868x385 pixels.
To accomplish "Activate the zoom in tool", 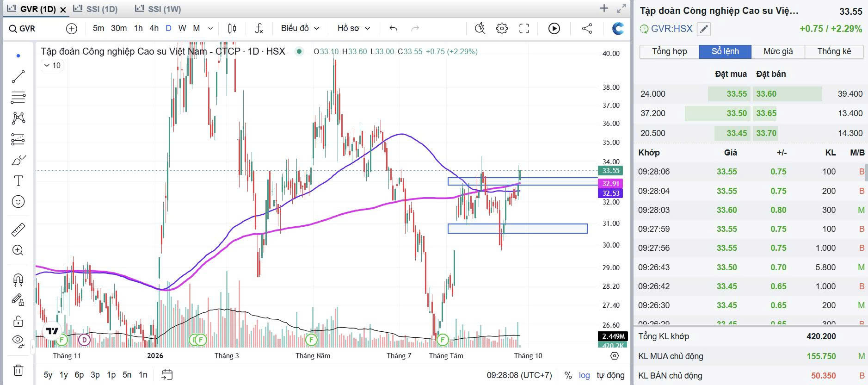I will pos(18,250).
